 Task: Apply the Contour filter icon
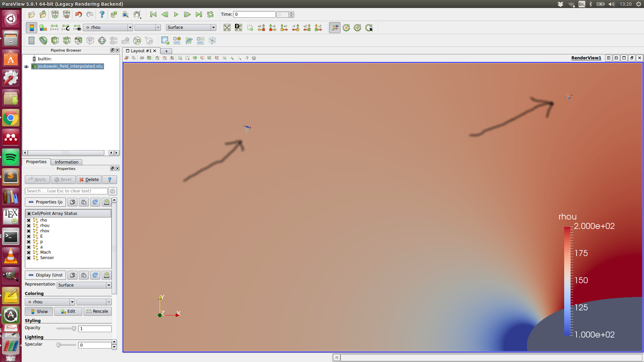[43, 41]
